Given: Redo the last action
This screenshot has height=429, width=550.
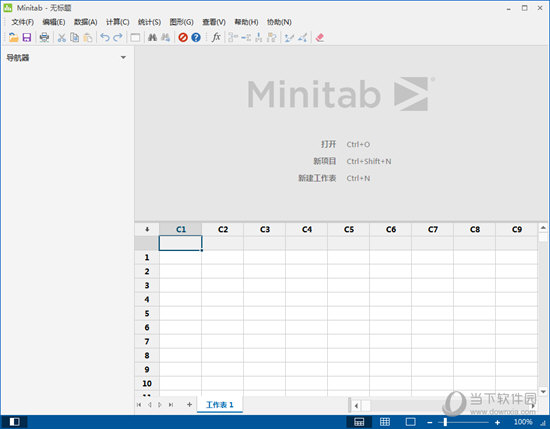Looking at the screenshot, I should click(118, 37).
